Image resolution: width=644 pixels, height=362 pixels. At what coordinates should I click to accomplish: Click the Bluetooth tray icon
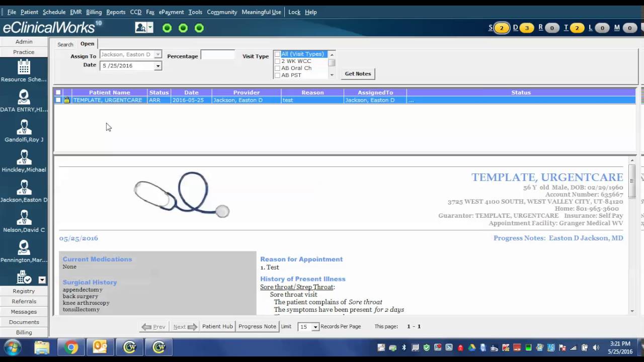click(x=404, y=347)
